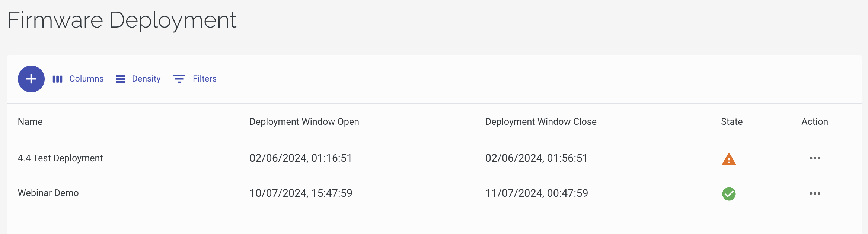Click open time 02/06/2024, 01:16:51 cell
This screenshot has height=234, width=868.
[x=301, y=158]
